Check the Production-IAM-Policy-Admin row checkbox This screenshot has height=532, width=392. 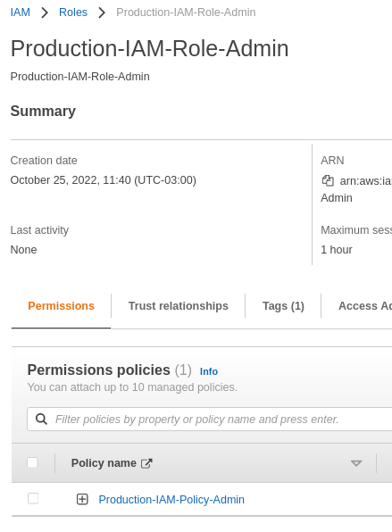[x=33, y=499]
